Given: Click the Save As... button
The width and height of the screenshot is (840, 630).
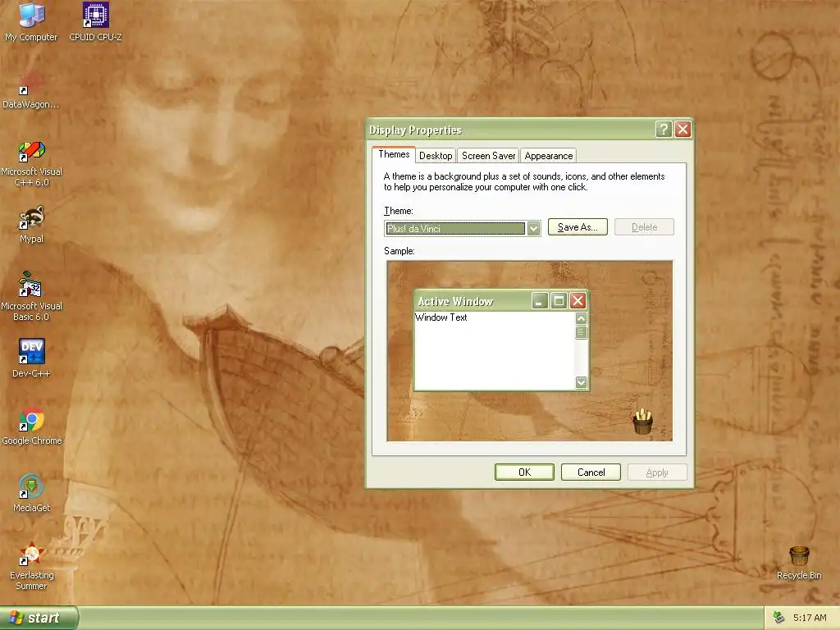Looking at the screenshot, I should pos(577,227).
